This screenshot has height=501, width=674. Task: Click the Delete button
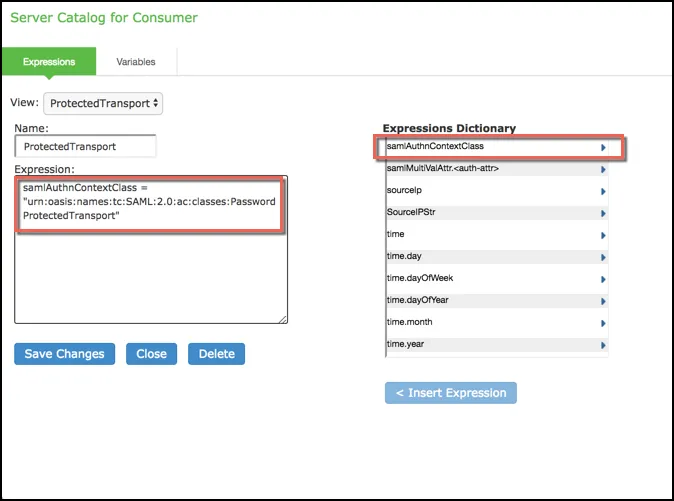tap(216, 354)
